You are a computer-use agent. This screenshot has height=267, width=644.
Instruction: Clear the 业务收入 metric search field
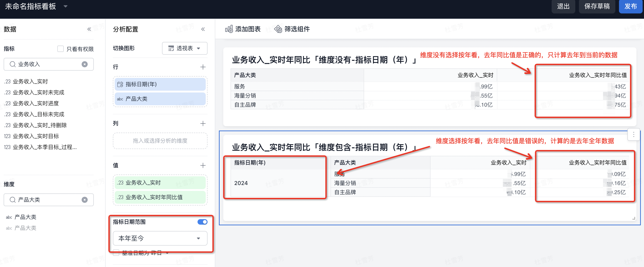point(84,64)
